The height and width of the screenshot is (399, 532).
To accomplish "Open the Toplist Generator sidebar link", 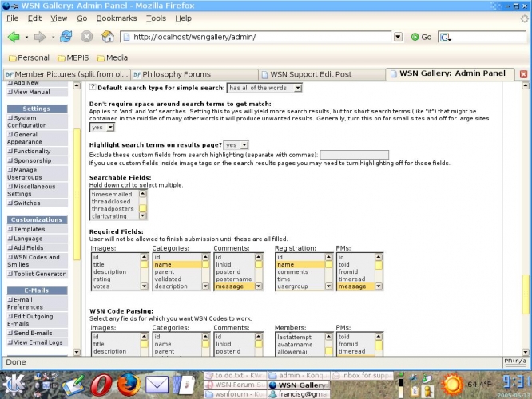I will 40,274.
